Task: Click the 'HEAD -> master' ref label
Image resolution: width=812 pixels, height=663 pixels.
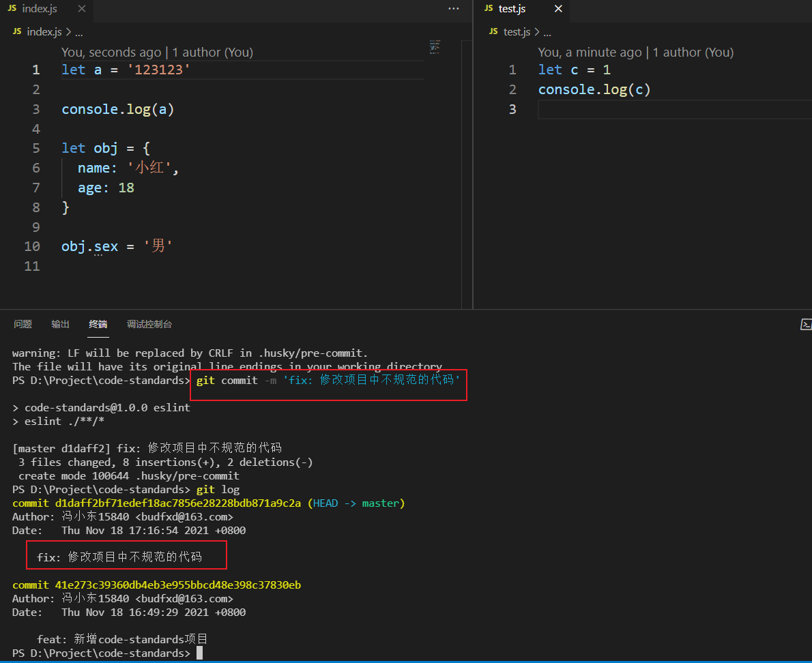Action: [356, 503]
